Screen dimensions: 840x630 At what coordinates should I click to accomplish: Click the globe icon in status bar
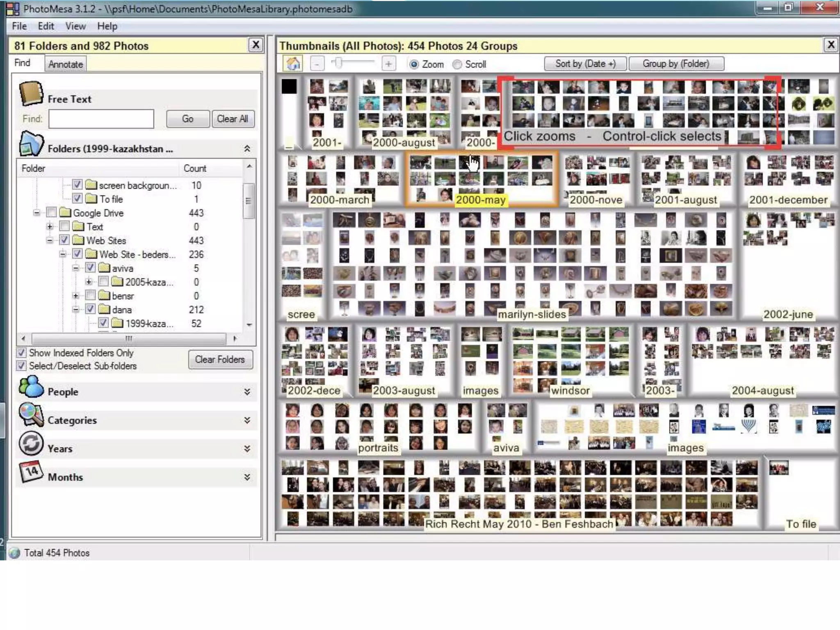14,553
